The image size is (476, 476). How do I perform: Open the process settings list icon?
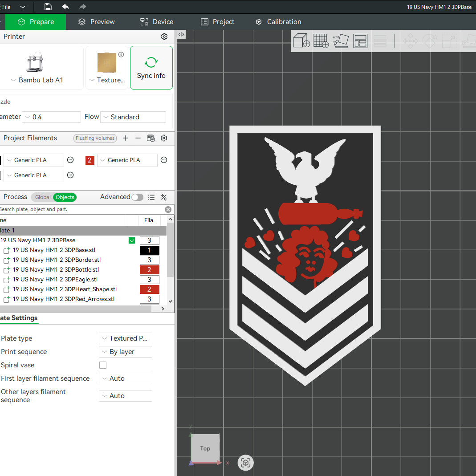[x=151, y=197]
